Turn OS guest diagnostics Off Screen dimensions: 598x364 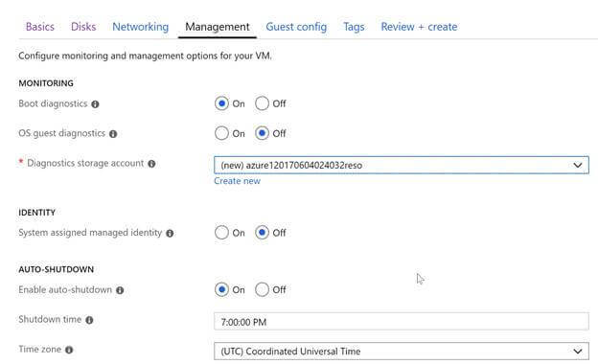pyautogui.click(x=262, y=133)
